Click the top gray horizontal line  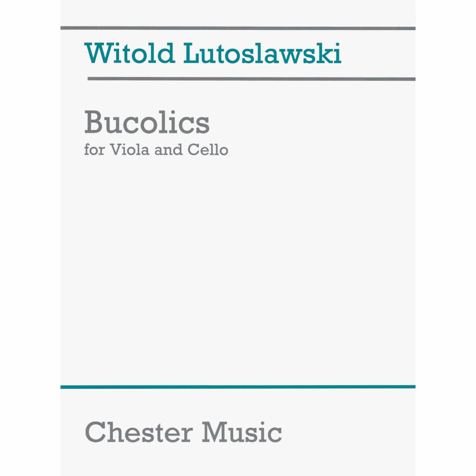click(238, 28)
